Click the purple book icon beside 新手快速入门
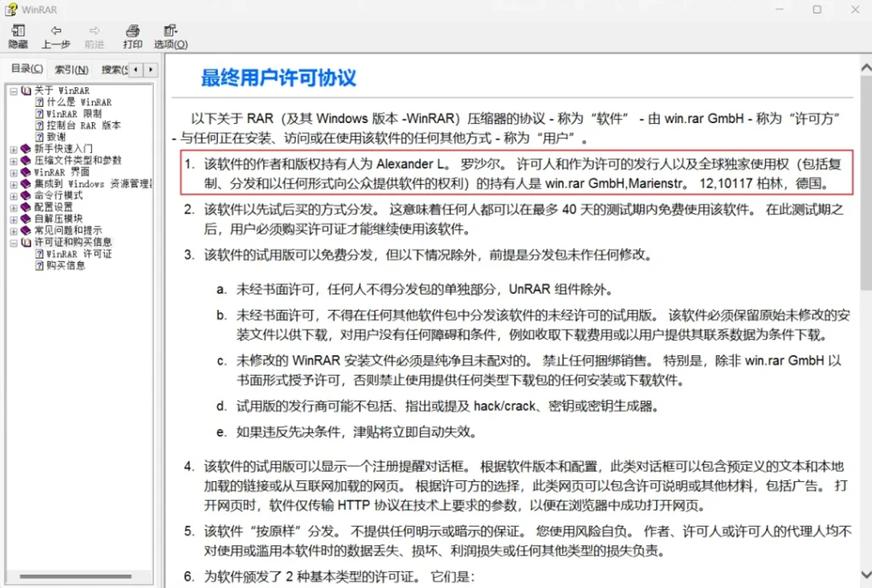Viewport: 872px width, 588px height. (x=26, y=149)
